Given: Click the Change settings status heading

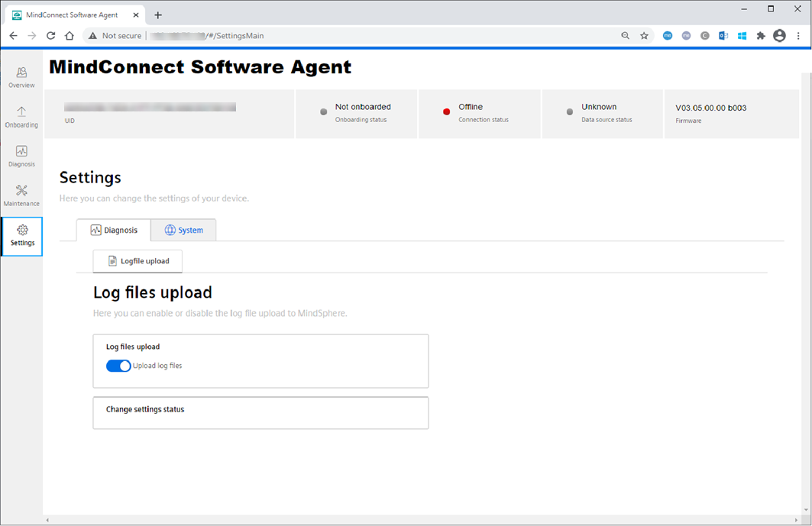Looking at the screenshot, I should pos(145,409).
